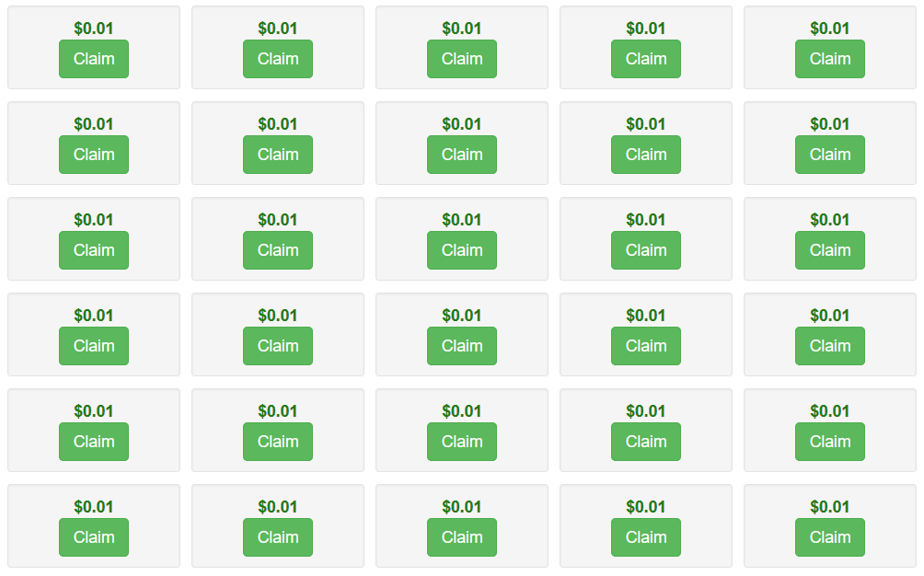Claim the reward in row two, column two

tap(278, 155)
